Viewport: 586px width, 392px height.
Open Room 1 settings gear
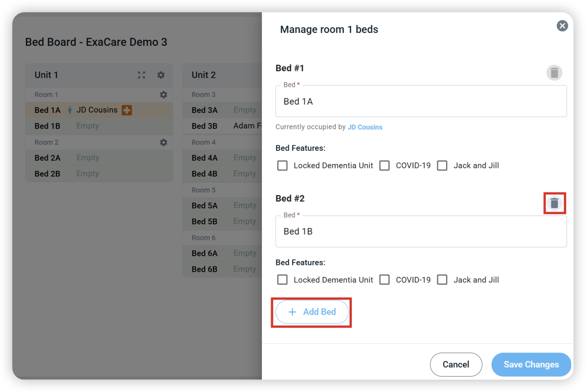coord(164,95)
